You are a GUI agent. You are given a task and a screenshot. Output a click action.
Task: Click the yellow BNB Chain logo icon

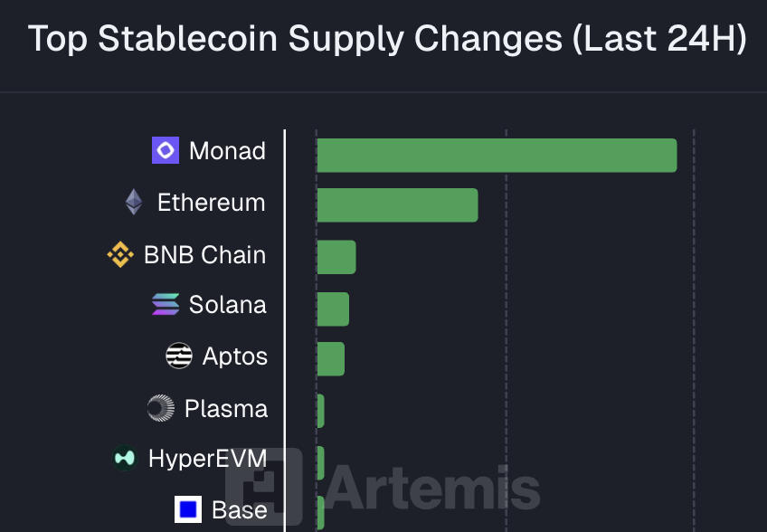120,254
